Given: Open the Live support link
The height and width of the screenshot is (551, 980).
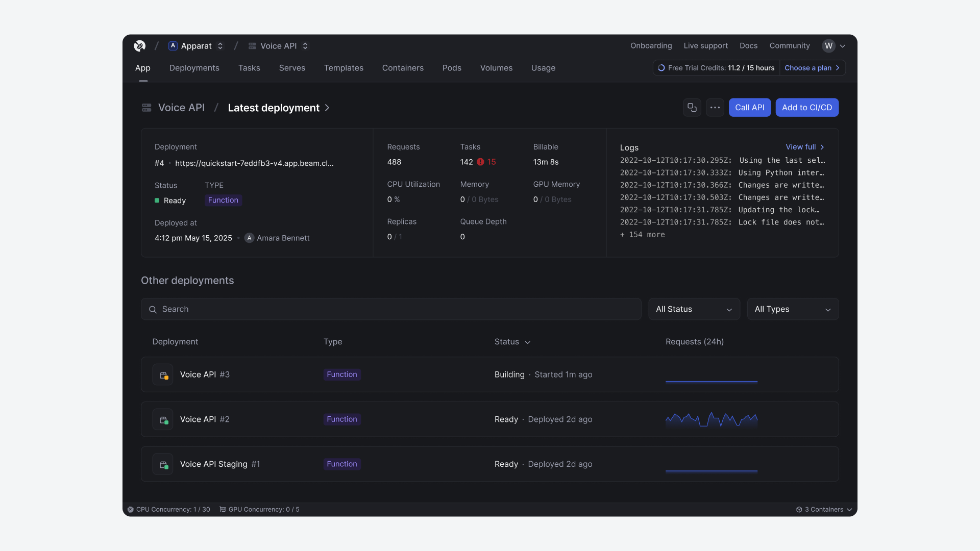Looking at the screenshot, I should tap(706, 46).
